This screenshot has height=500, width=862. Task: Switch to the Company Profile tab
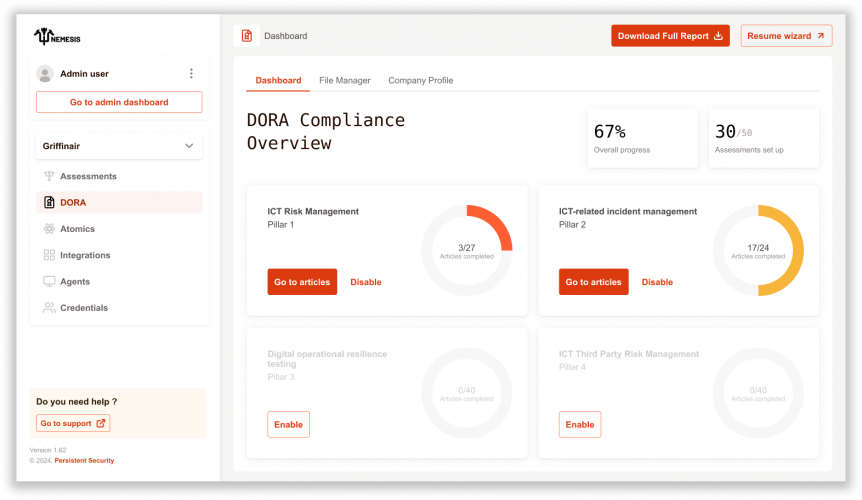[x=421, y=80]
